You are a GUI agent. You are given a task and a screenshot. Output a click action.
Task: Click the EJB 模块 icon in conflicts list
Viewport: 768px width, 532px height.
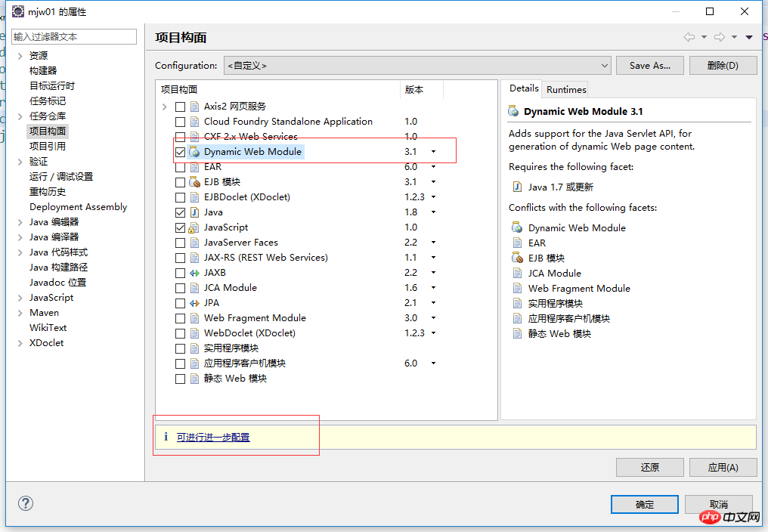[x=517, y=258]
